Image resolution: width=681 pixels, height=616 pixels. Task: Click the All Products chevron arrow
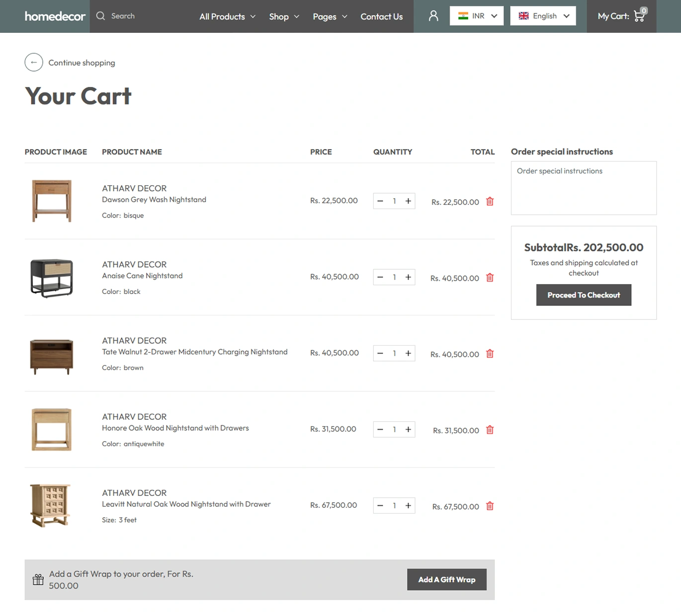pyautogui.click(x=253, y=16)
